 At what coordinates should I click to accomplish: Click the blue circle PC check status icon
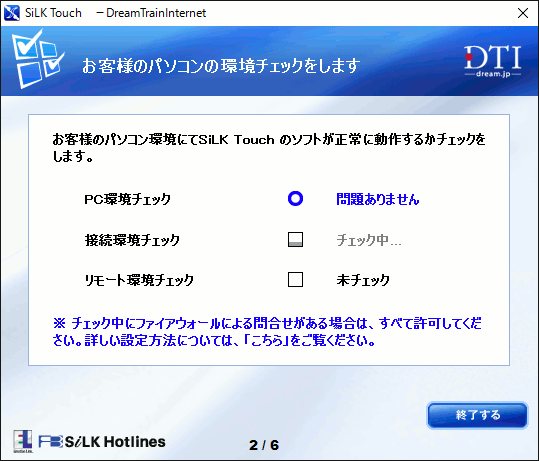click(295, 199)
